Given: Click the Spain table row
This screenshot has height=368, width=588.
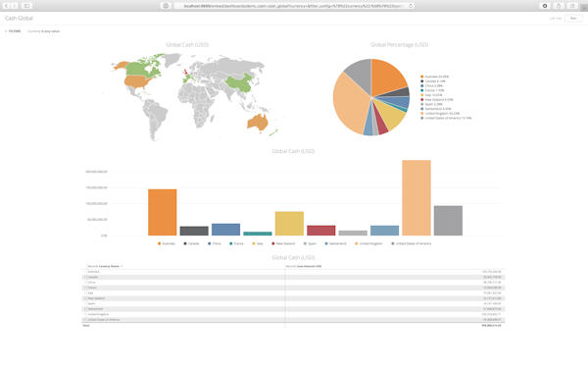Looking at the screenshot, I should tap(294, 304).
